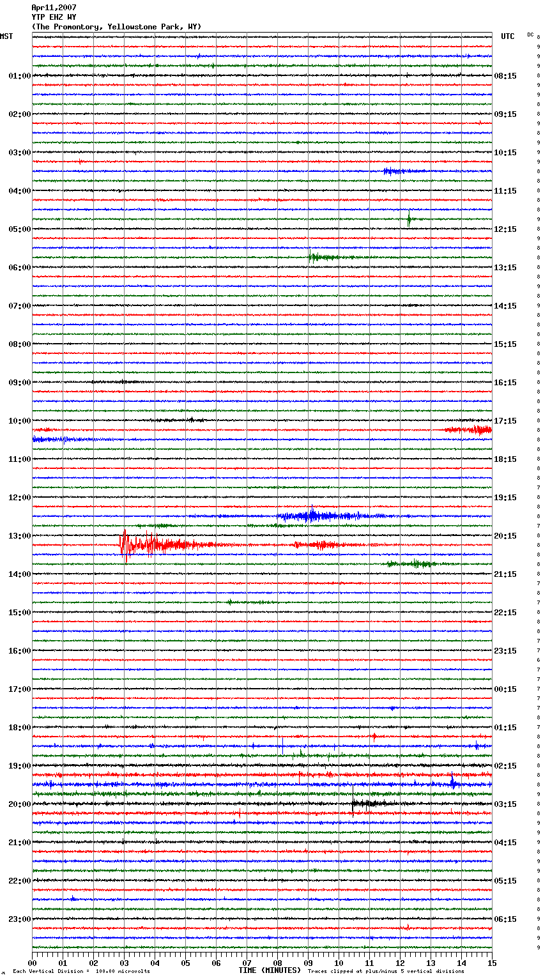Click the "14:15" UTC time label
The height and width of the screenshot is (980, 543).
coord(505,306)
